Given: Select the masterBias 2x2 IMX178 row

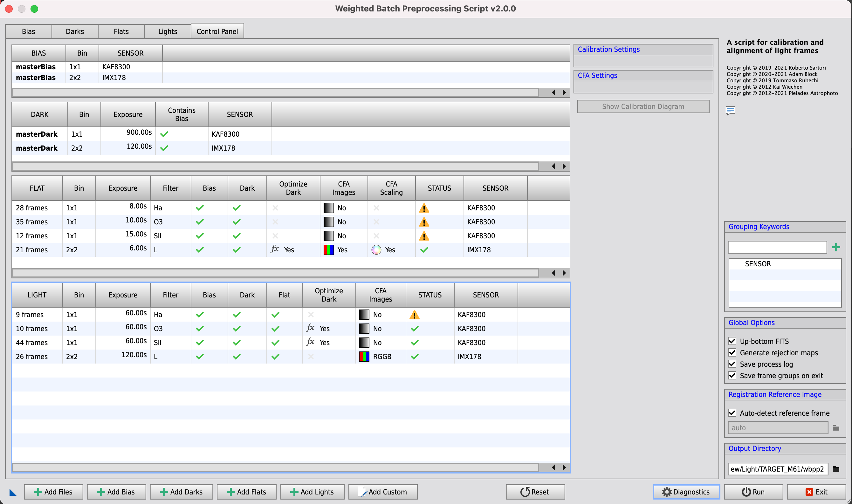Looking at the screenshot, I should pos(291,78).
